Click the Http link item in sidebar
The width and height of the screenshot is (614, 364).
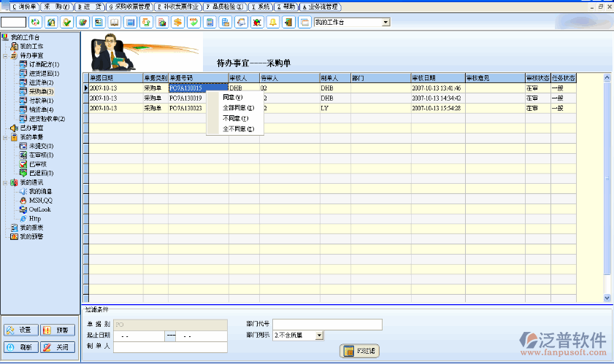point(35,218)
